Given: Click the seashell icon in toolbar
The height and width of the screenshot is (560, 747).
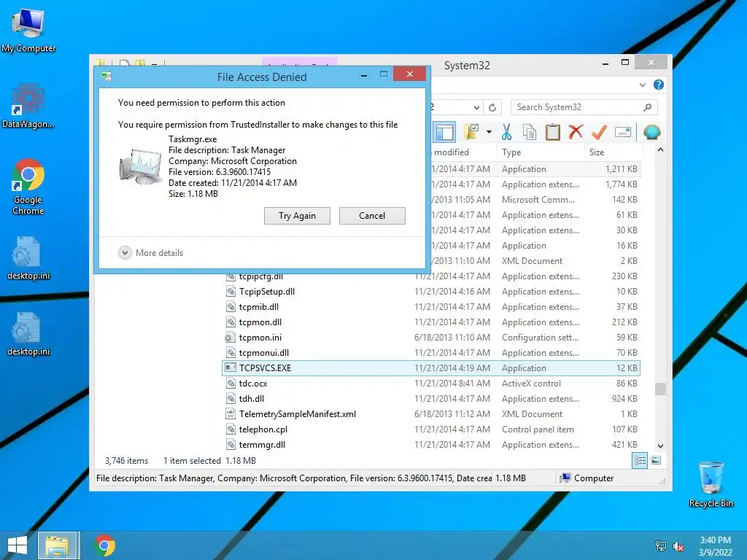Looking at the screenshot, I should (x=651, y=132).
